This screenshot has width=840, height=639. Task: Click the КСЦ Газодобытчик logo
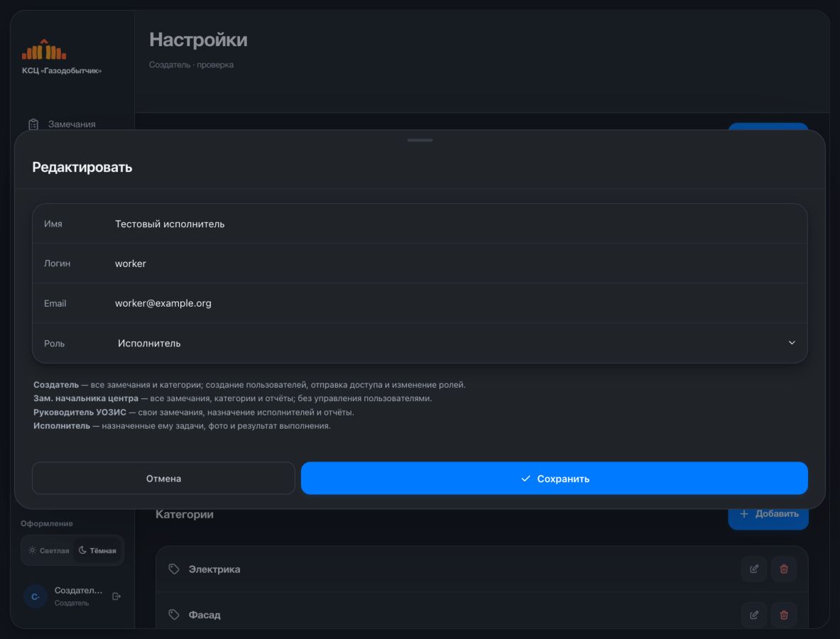coord(44,50)
